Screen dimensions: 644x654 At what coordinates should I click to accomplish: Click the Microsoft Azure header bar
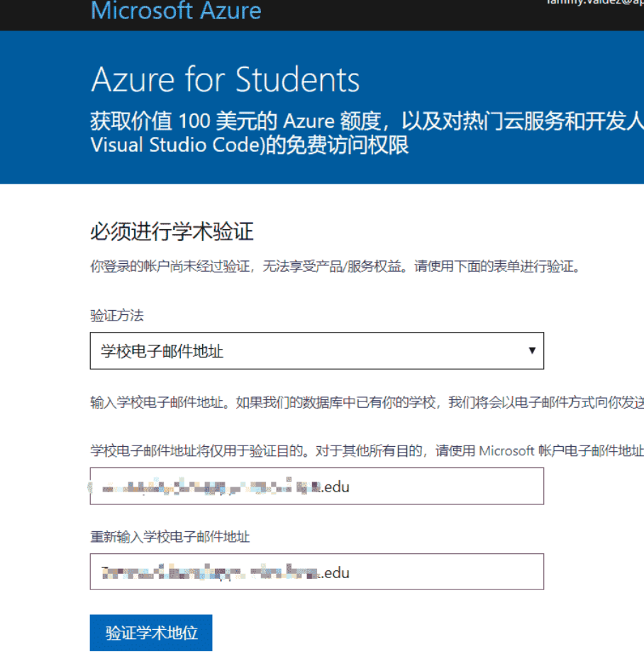(x=322, y=15)
